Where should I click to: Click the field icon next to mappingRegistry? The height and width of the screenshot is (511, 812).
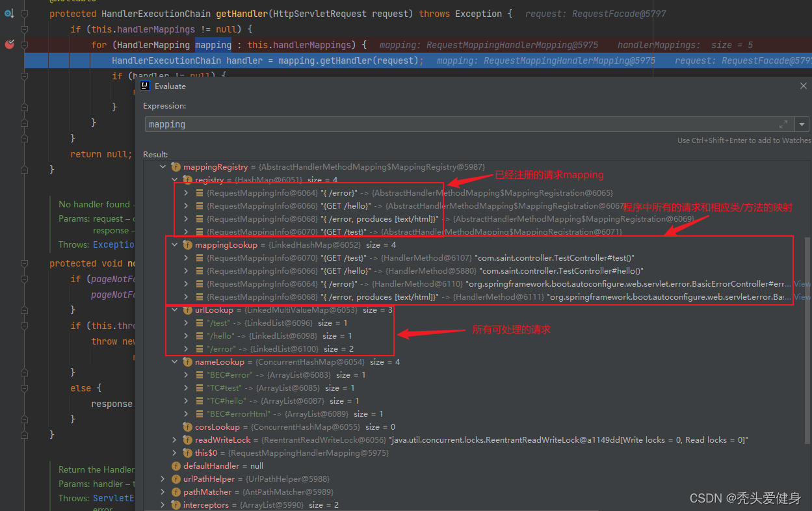coord(176,167)
